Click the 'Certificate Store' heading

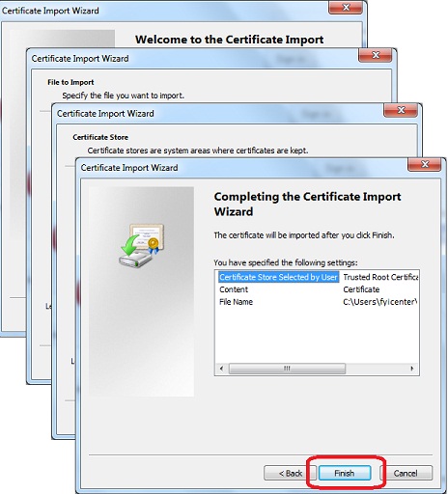(100, 137)
